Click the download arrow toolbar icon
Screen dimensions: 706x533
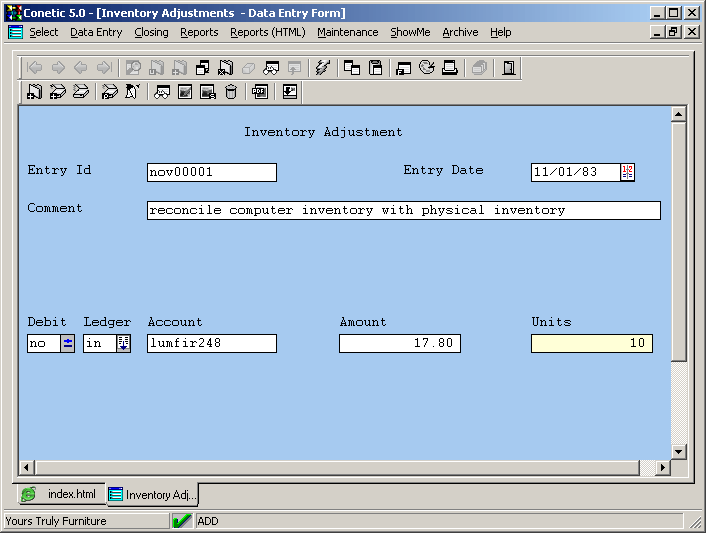pyautogui.click(x=290, y=92)
